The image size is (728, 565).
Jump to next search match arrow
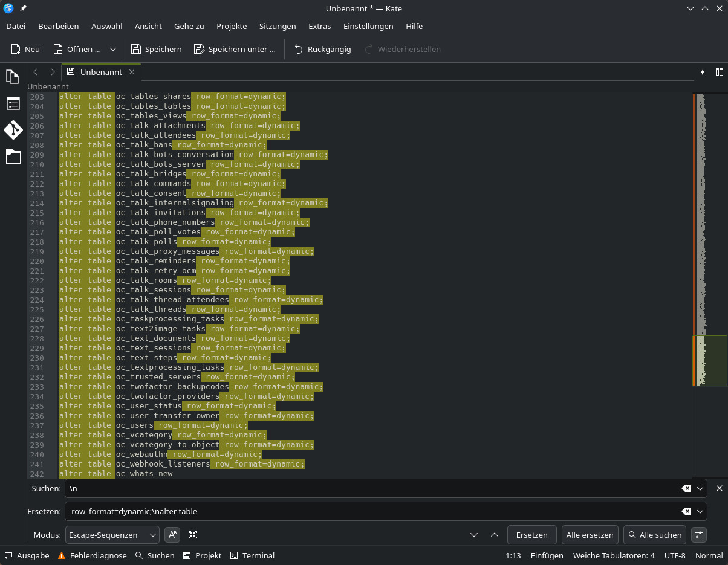click(x=474, y=535)
